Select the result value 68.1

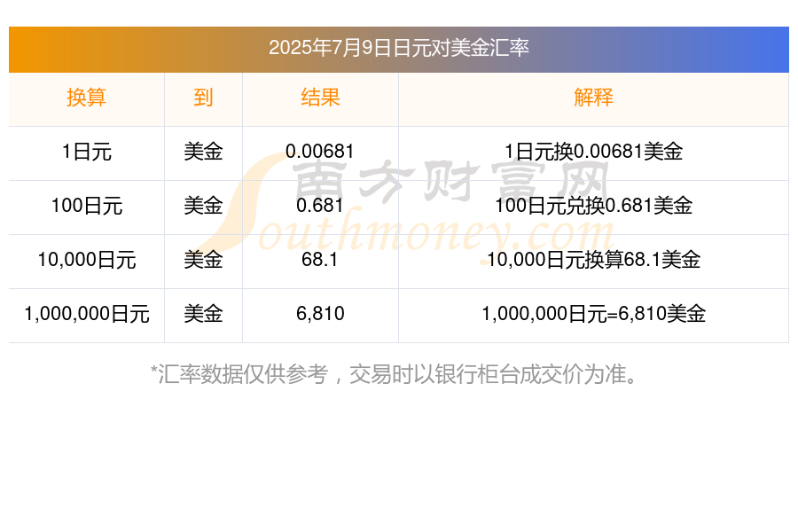coord(320,260)
